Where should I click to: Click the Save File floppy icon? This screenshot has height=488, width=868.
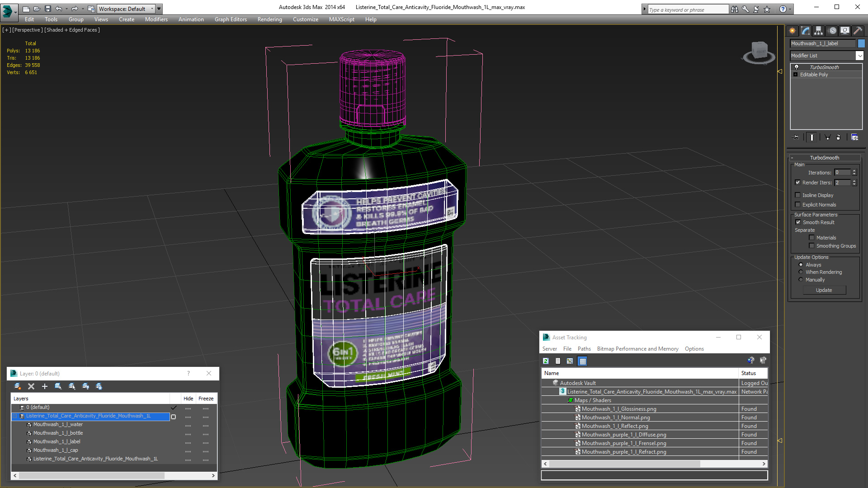[x=48, y=9]
